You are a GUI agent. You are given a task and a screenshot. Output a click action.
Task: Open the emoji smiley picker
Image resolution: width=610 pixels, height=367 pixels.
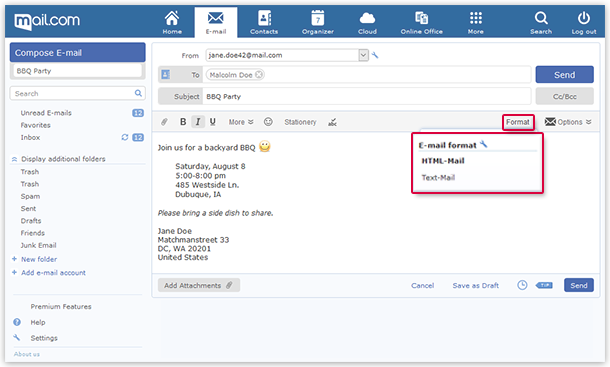pos(268,122)
